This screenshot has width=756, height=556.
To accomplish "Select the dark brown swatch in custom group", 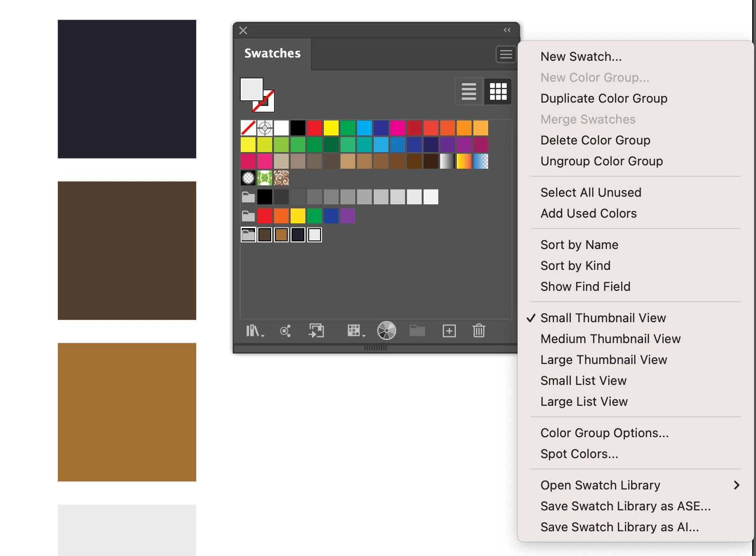I will click(265, 235).
